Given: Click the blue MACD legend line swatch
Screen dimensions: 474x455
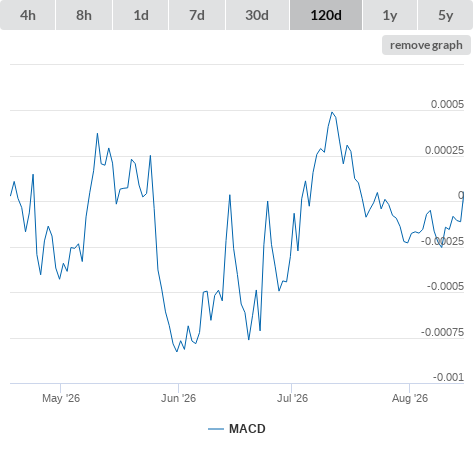Looking at the screenshot, I should tap(216, 429).
